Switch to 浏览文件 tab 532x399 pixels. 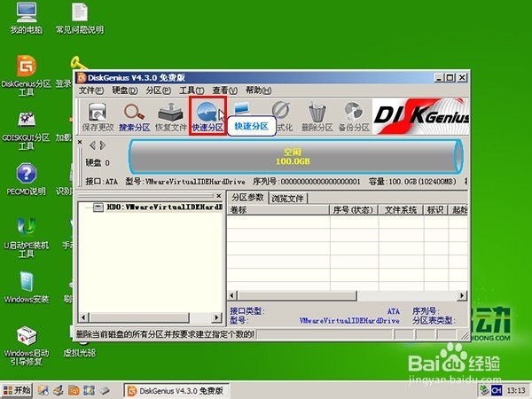pyautogui.click(x=287, y=199)
